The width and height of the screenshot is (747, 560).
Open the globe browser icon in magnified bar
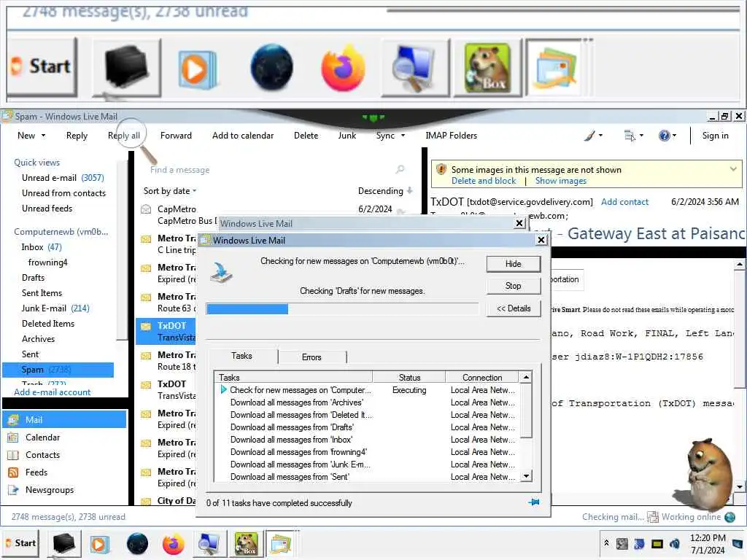tap(271, 68)
